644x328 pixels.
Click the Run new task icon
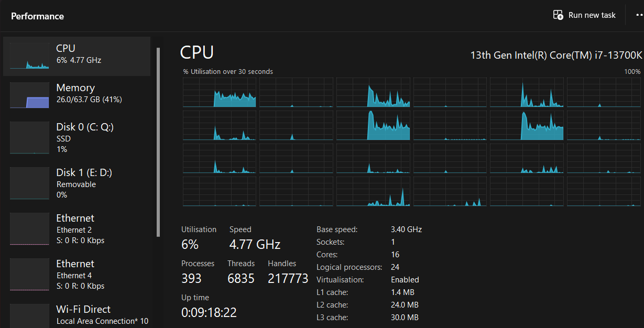558,15
